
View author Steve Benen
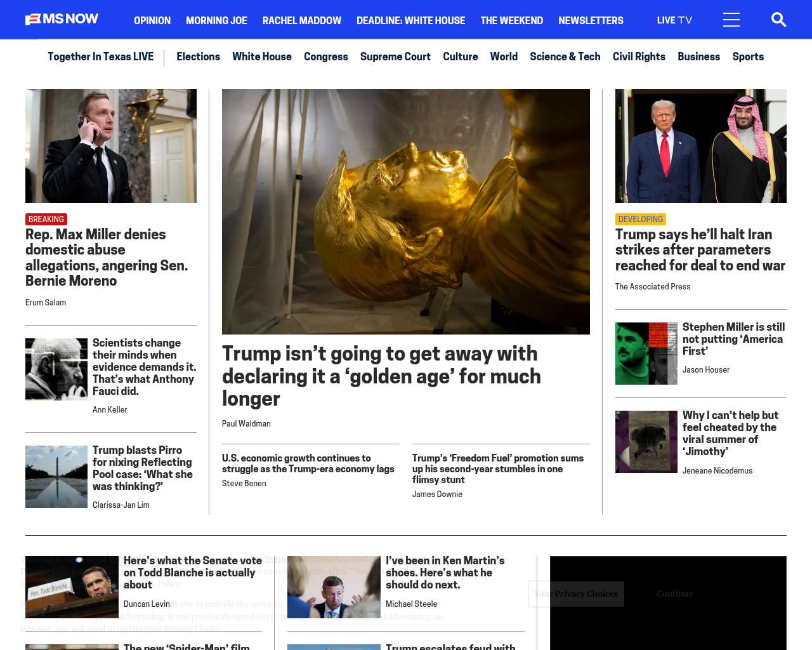[x=244, y=484]
